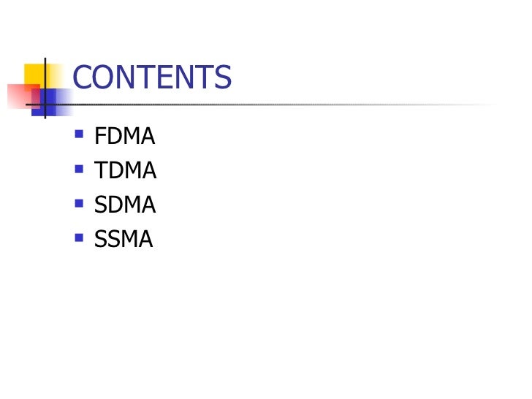Click the first letter C of CONTENTS
Screen dimensions: 532x399
pos(80,77)
